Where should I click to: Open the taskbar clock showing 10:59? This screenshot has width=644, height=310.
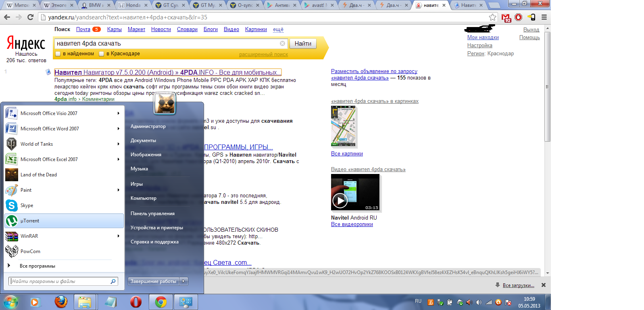529,302
